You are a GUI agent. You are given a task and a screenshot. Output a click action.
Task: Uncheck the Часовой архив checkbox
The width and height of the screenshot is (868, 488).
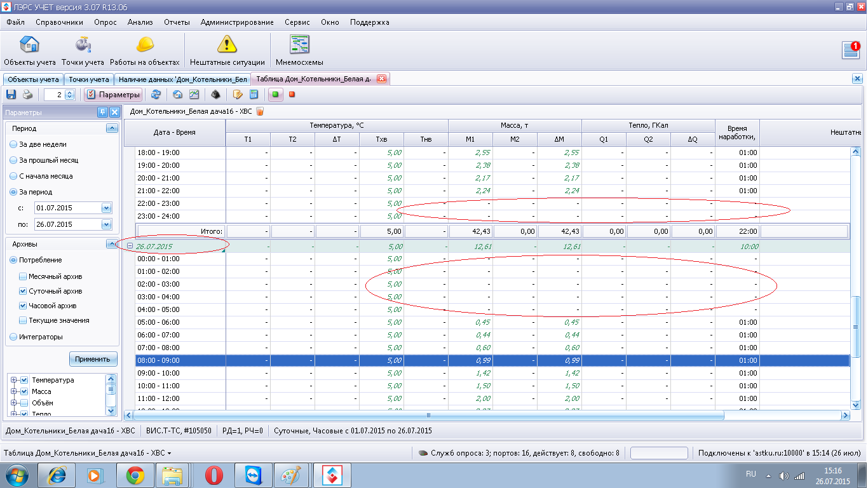23,306
